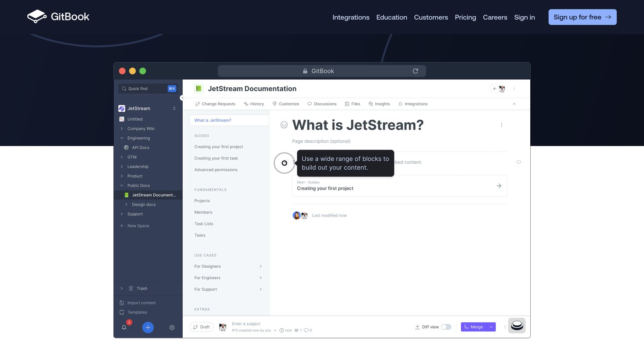Click Sign in
The width and height of the screenshot is (644, 347).
pyautogui.click(x=524, y=17)
